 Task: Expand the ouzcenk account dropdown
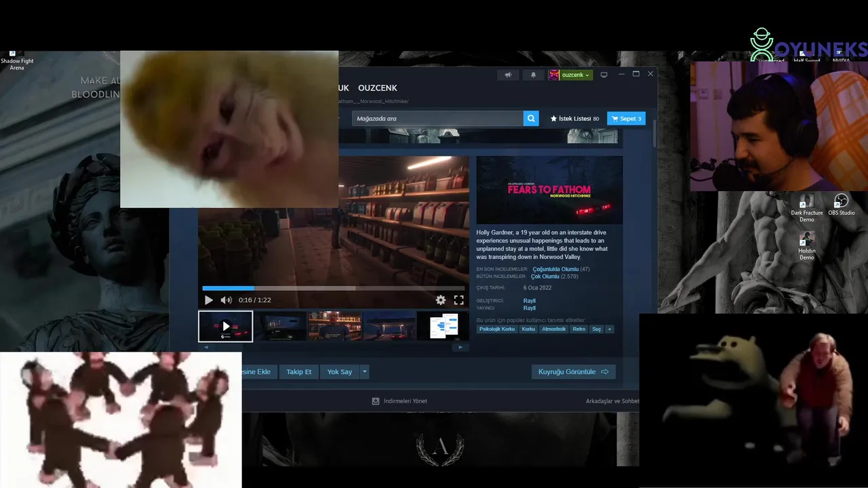(576, 75)
